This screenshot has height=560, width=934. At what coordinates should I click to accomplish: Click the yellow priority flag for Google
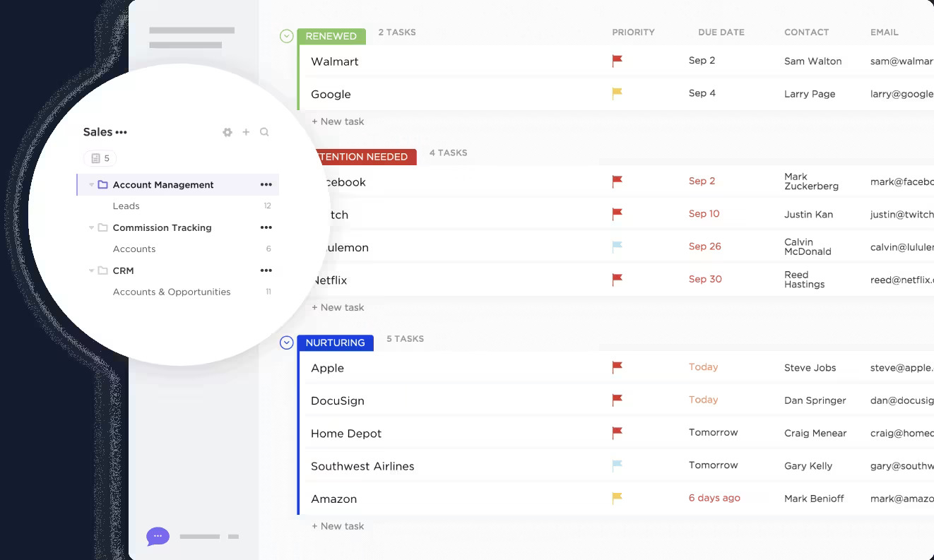[617, 94]
